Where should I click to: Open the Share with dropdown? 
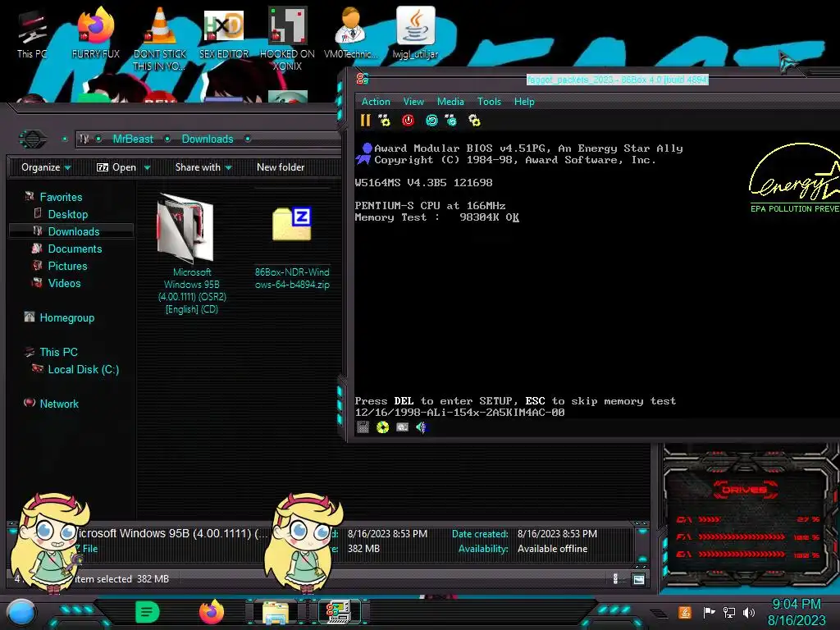point(203,167)
